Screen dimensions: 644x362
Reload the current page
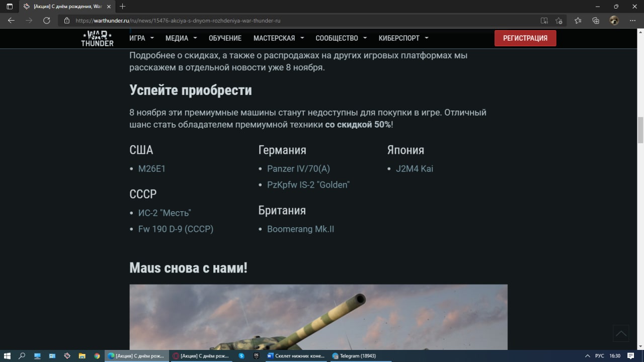[46, 21]
